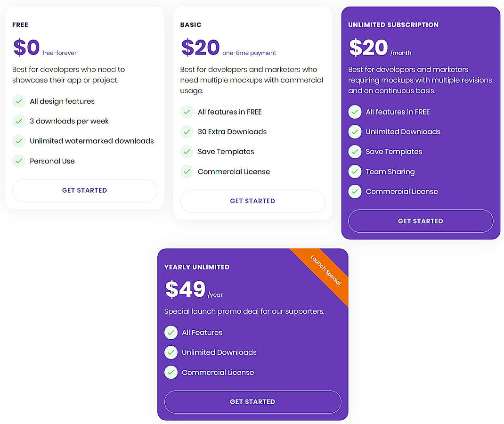Click the checkmark next to "Personal Use"
504x424 pixels.
click(19, 161)
